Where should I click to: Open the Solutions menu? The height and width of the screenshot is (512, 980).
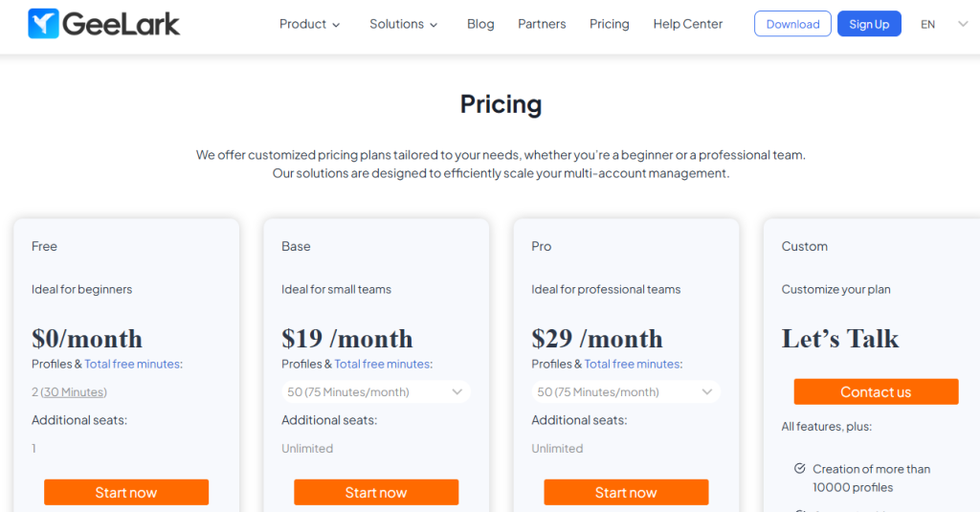(x=403, y=24)
